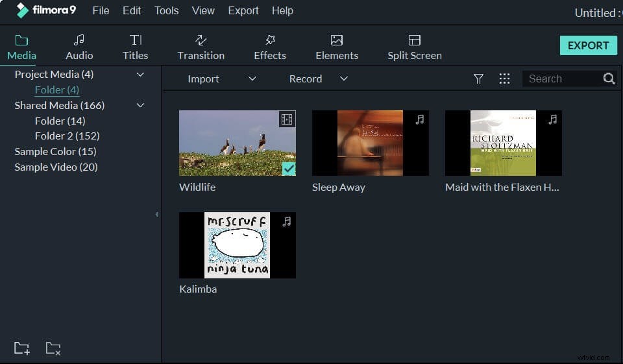Expand the Import dropdown arrow
Viewport: 623px width, 364px height.
click(252, 79)
